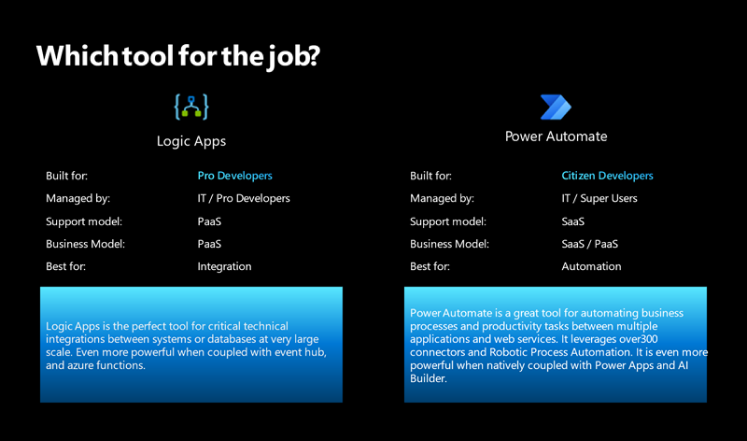Viewport: 747px width, 441px height.
Task: Click the Automation value under Power Automate
Action: 591,267
